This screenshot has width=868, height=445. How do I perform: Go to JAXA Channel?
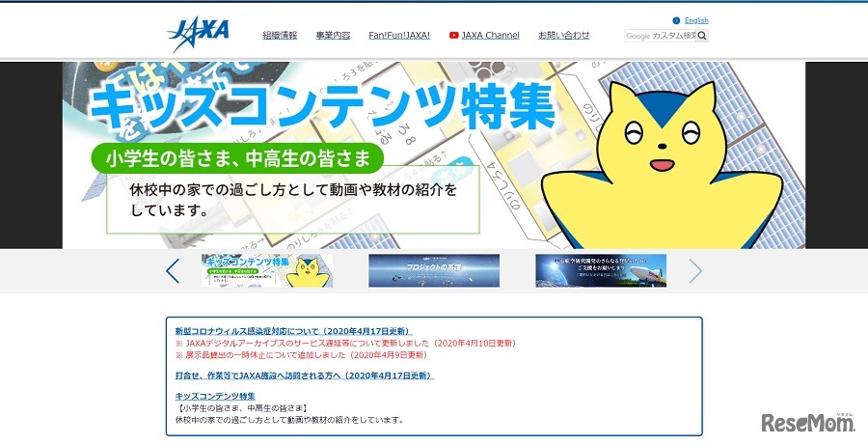(x=491, y=36)
